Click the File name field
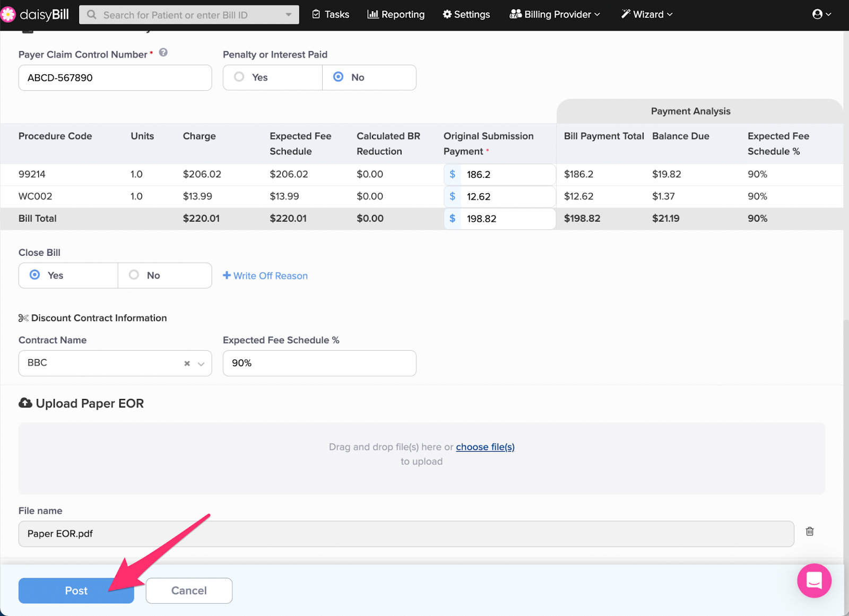This screenshot has height=616, width=849. pos(406,534)
